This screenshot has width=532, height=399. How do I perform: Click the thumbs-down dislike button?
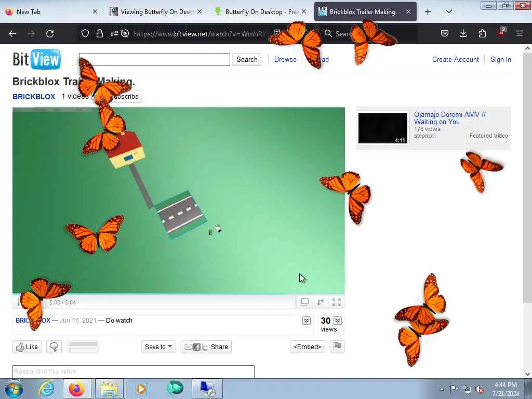click(x=54, y=347)
